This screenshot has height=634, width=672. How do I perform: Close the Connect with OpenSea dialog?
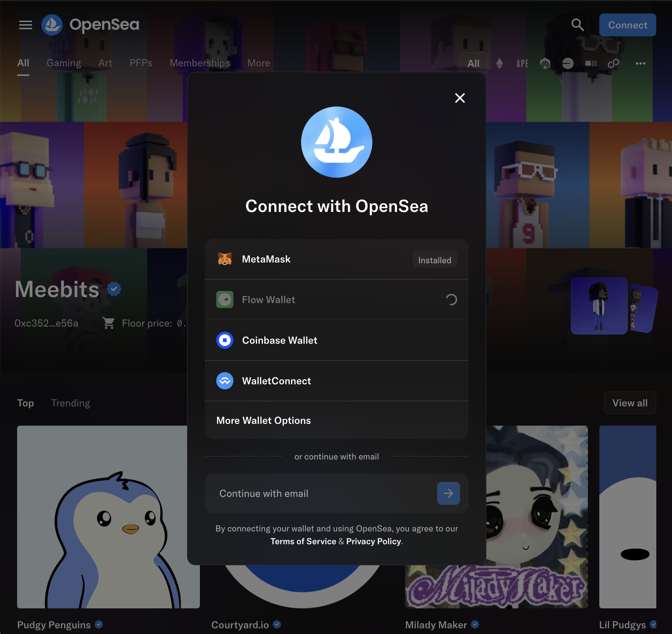pyautogui.click(x=460, y=98)
